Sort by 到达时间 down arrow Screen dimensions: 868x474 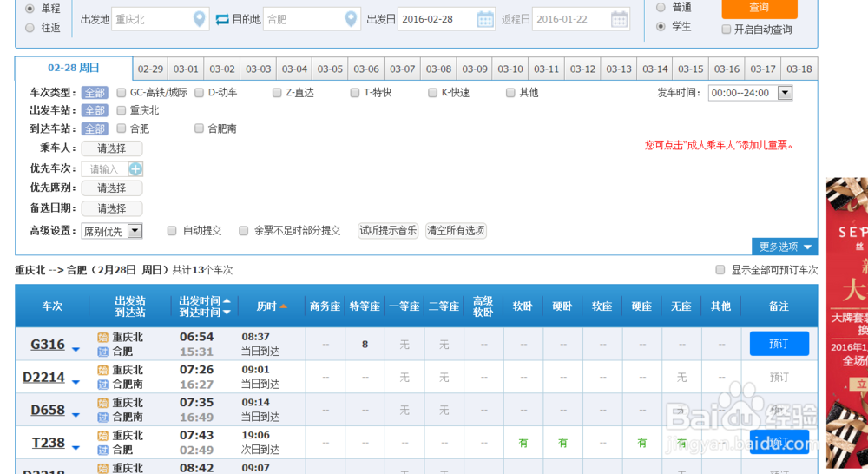tap(227, 313)
